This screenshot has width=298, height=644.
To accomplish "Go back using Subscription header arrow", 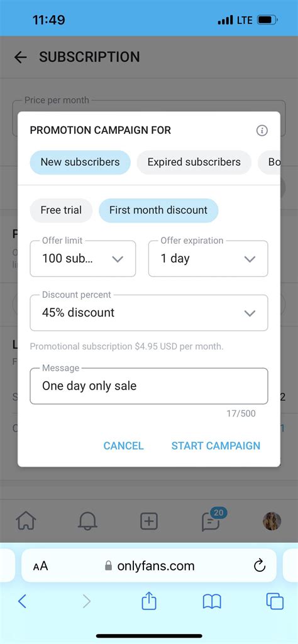I will coord(20,57).
